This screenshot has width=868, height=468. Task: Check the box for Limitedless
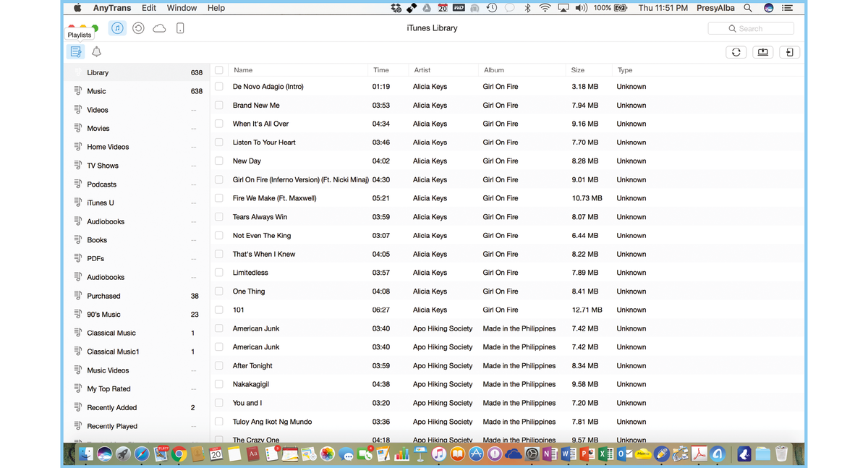[219, 273]
